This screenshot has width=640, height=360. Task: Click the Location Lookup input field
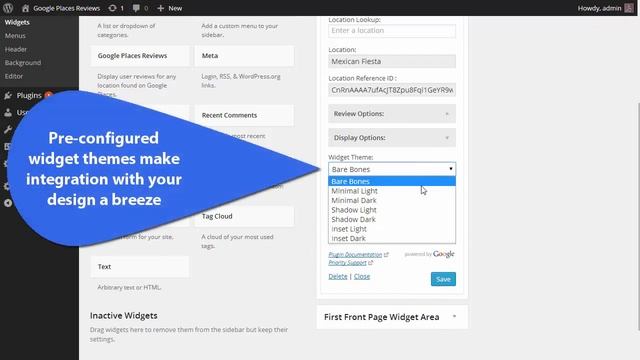coord(392,31)
